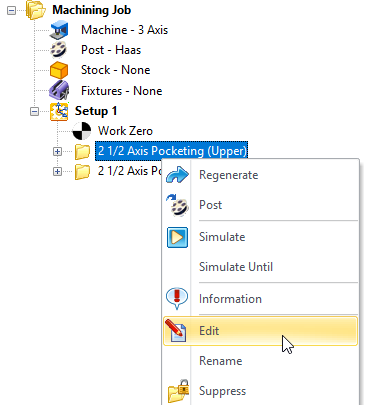Click the blue Regenerate arrow icon
This screenshot has width=371, height=405.
pos(177,175)
